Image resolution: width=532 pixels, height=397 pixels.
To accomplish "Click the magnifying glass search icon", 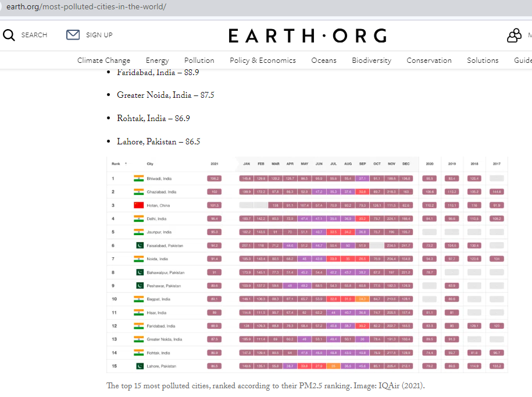I will point(9,35).
